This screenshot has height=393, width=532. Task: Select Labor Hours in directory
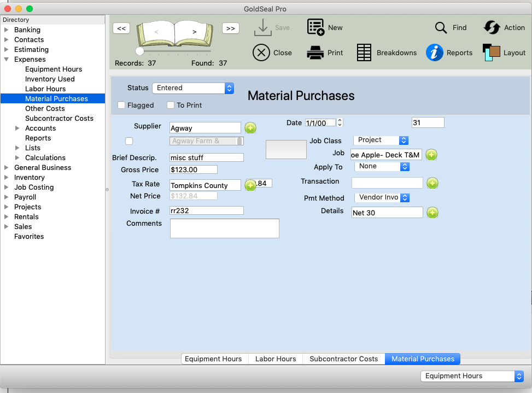45,89
